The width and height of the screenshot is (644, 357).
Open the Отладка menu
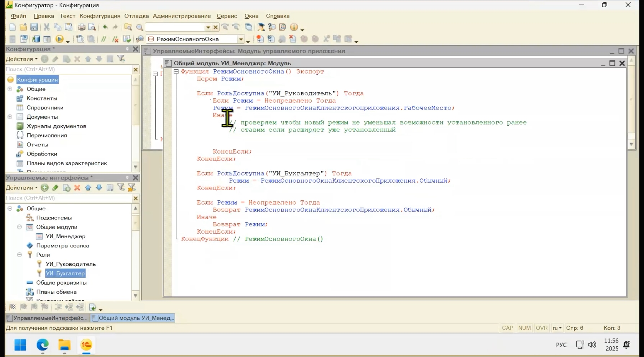136,16
